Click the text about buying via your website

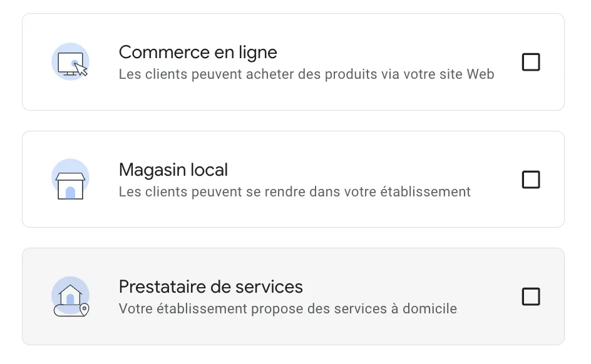pyautogui.click(x=306, y=74)
